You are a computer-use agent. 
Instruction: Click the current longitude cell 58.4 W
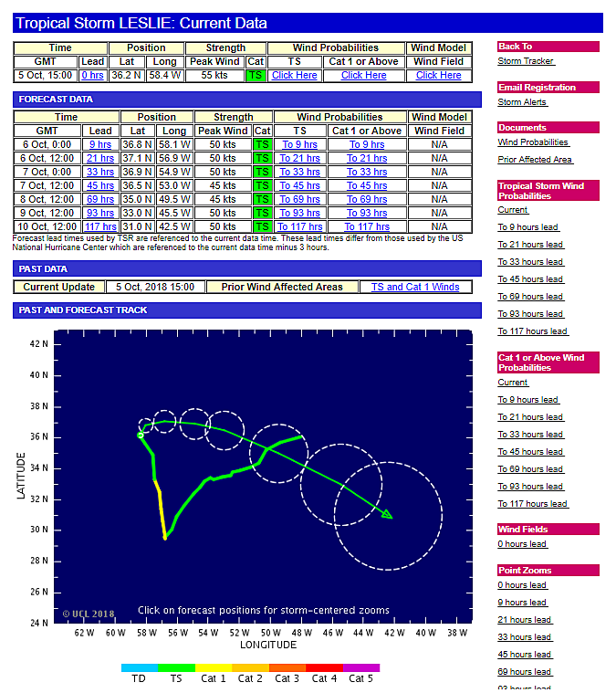coord(165,76)
